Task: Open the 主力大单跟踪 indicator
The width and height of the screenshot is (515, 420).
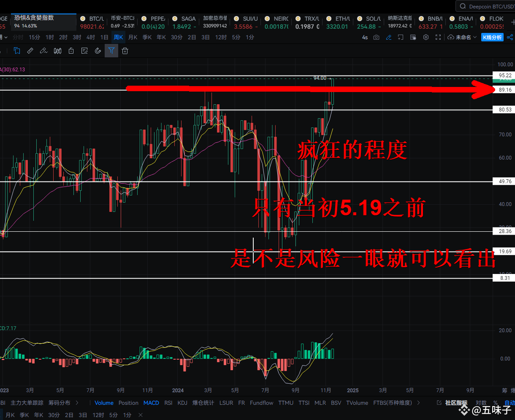Action: (x=27, y=403)
